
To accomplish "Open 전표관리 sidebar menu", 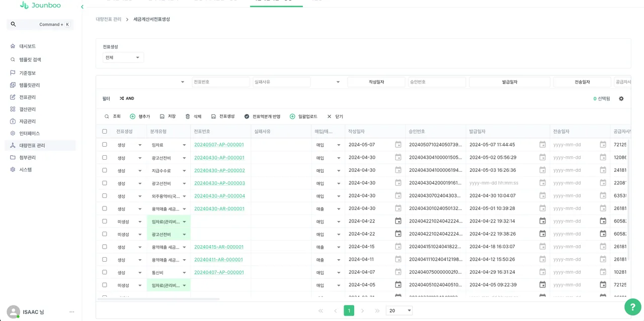I will [27, 97].
